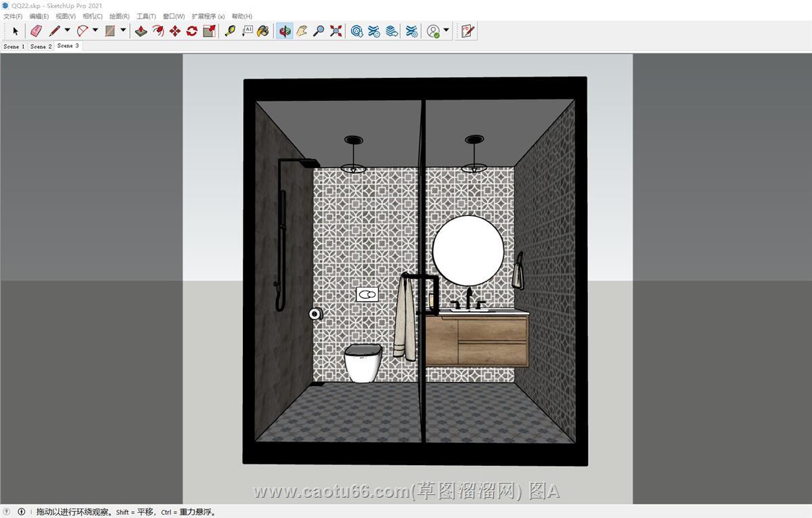Expand the user account dropdown arrow
This screenshot has width=812, height=518.
coord(447,30)
